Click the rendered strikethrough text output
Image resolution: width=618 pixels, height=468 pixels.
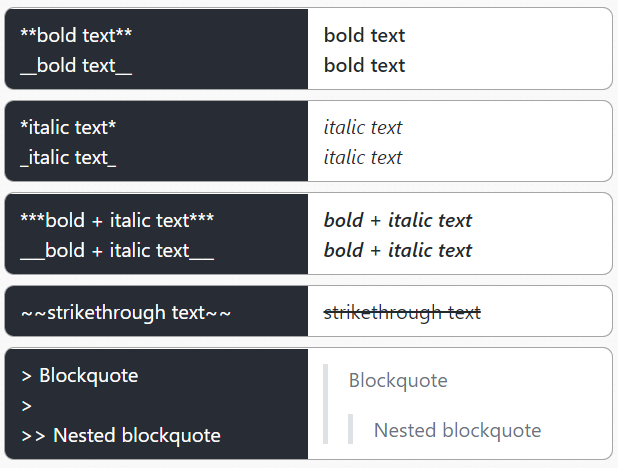402,313
